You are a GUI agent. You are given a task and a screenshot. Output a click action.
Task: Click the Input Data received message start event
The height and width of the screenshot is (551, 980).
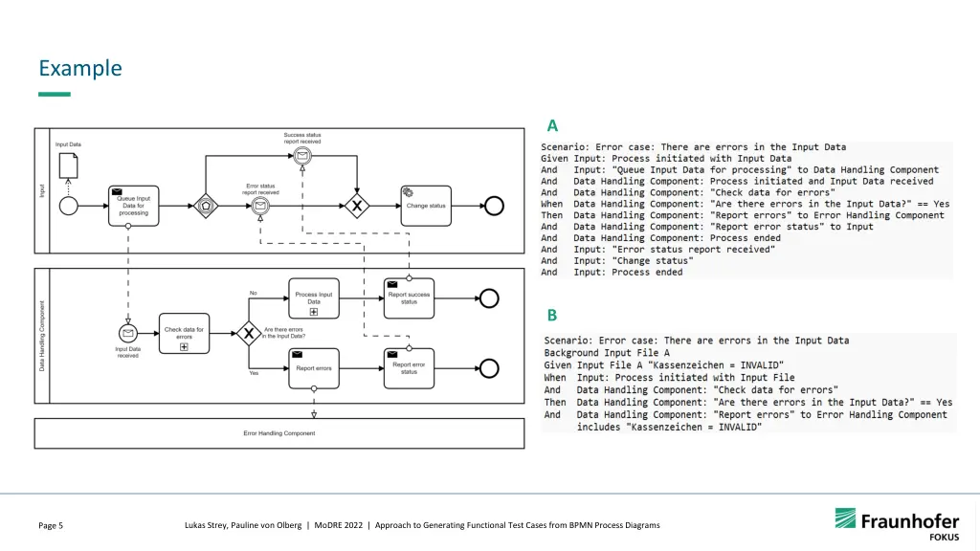[128, 333]
